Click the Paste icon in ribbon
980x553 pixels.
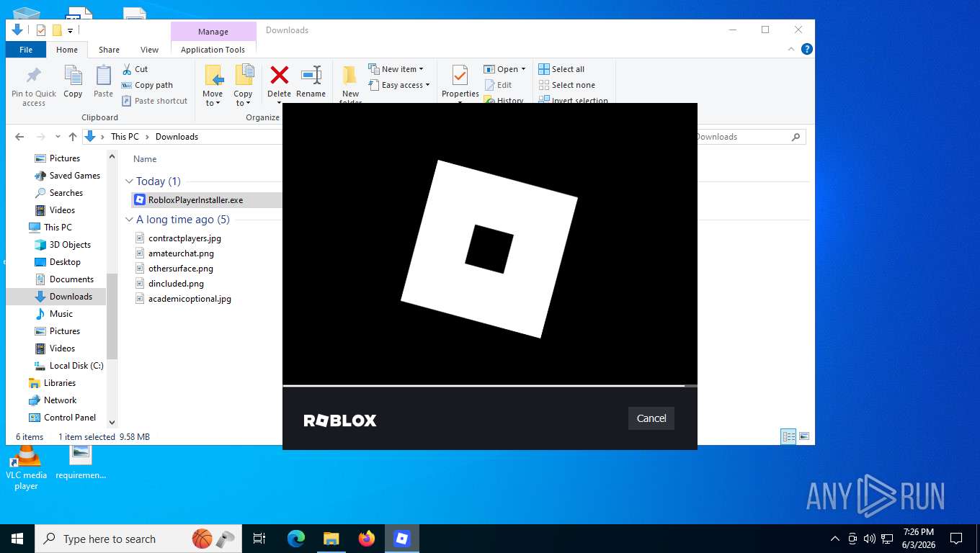click(x=103, y=81)
